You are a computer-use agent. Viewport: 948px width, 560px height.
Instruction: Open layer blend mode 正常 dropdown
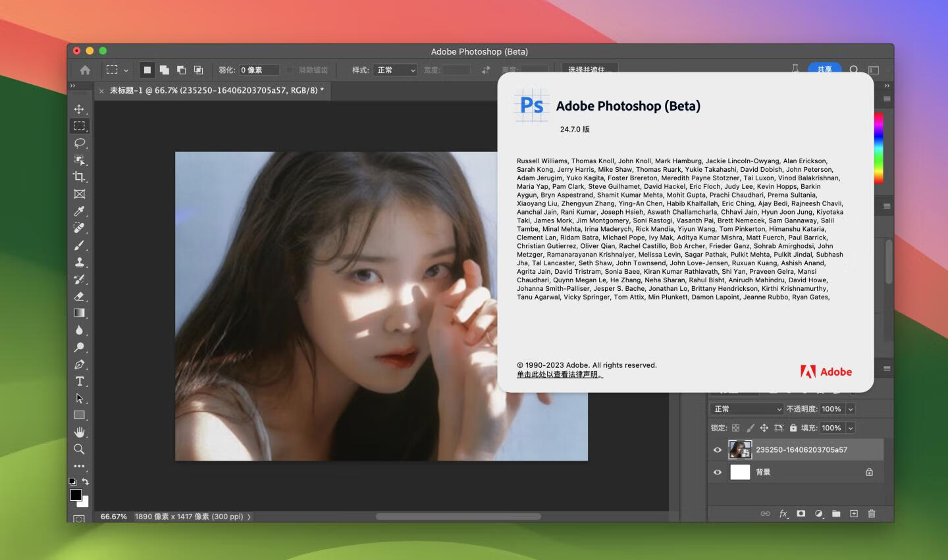tap(747, 409)
